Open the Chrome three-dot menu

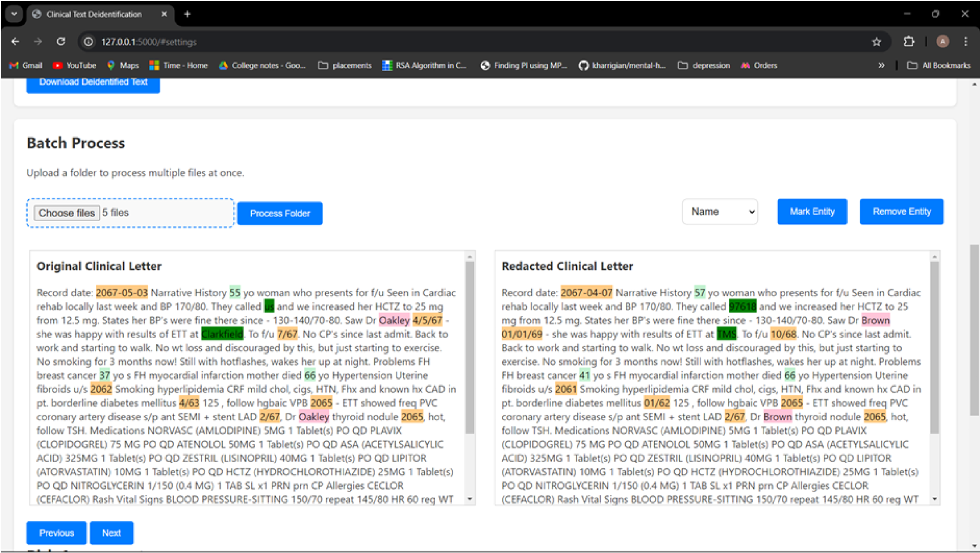pyautogui.click(x=966, y=41)
